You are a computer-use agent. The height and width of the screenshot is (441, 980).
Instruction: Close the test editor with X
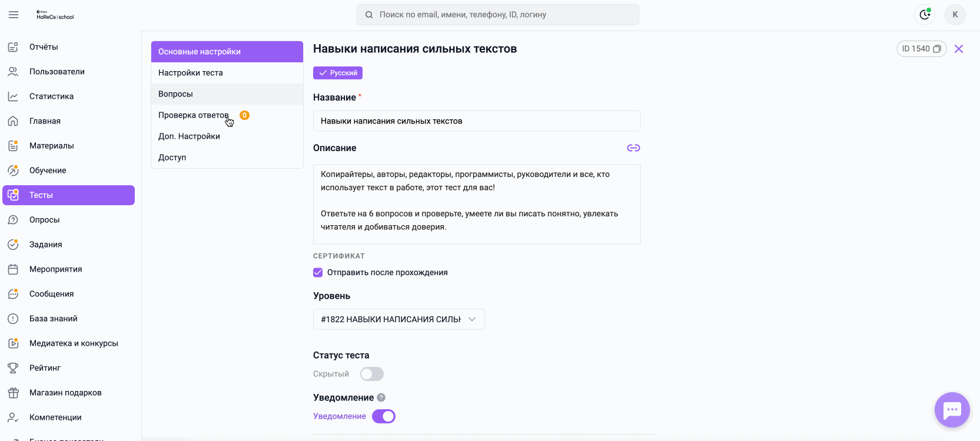(959, 49)
